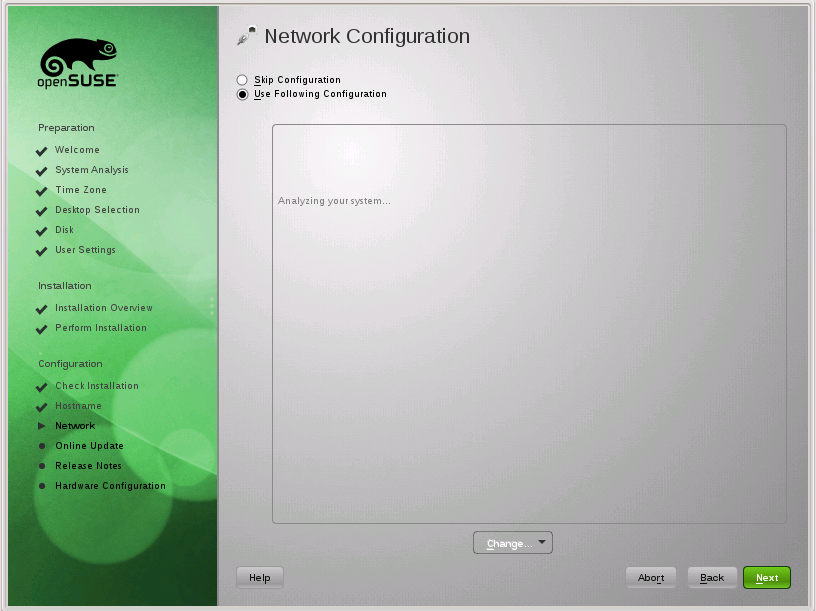The image size is (816, 611).
Task: Open the Change... dropdown menu
Action: 513,543
